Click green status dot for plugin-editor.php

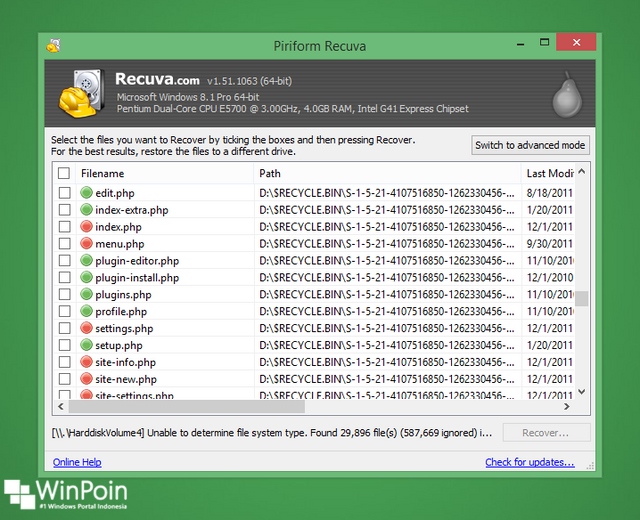[x=86, y=260]
